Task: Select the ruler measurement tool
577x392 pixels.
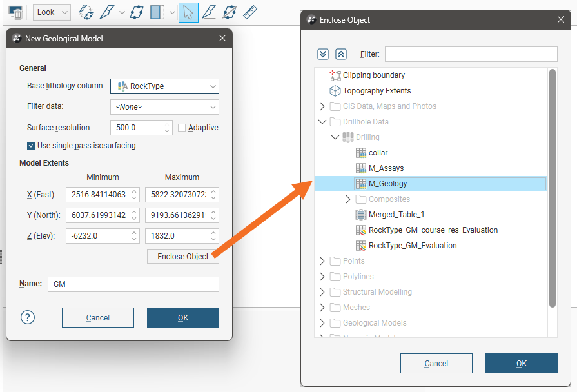Action: coord(250,12)
